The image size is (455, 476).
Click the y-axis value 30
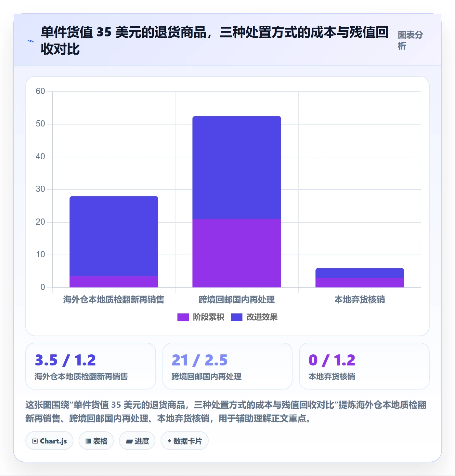tap(40, 189)
